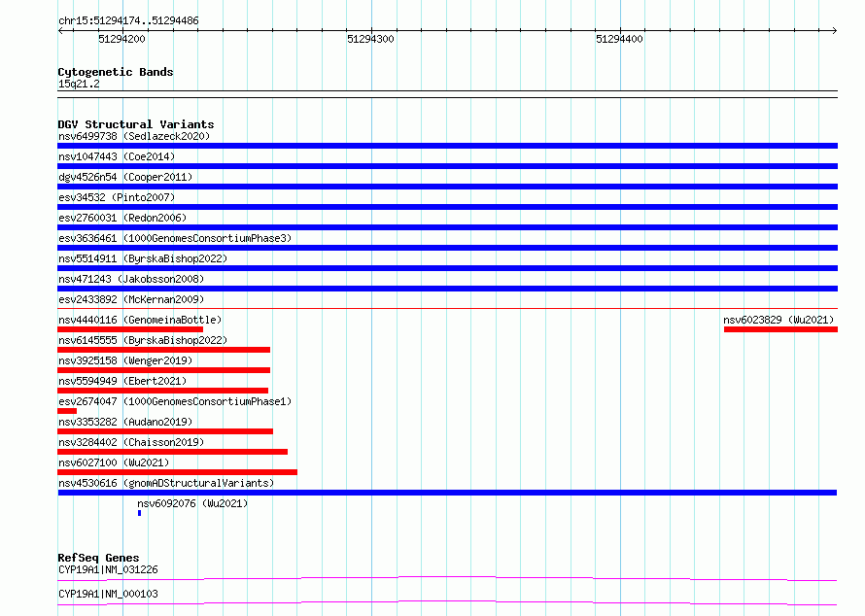Open the CYP19A1|NM_031226 gene label

[108, 569]
